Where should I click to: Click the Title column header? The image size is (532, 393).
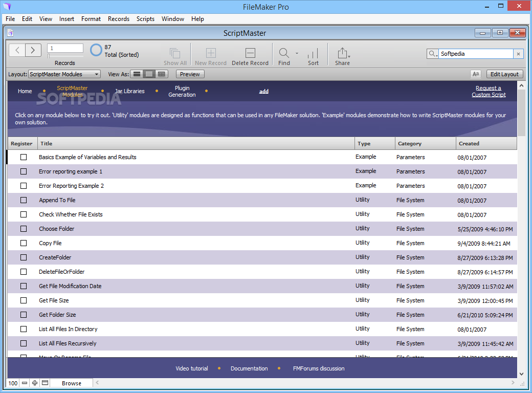196,144
